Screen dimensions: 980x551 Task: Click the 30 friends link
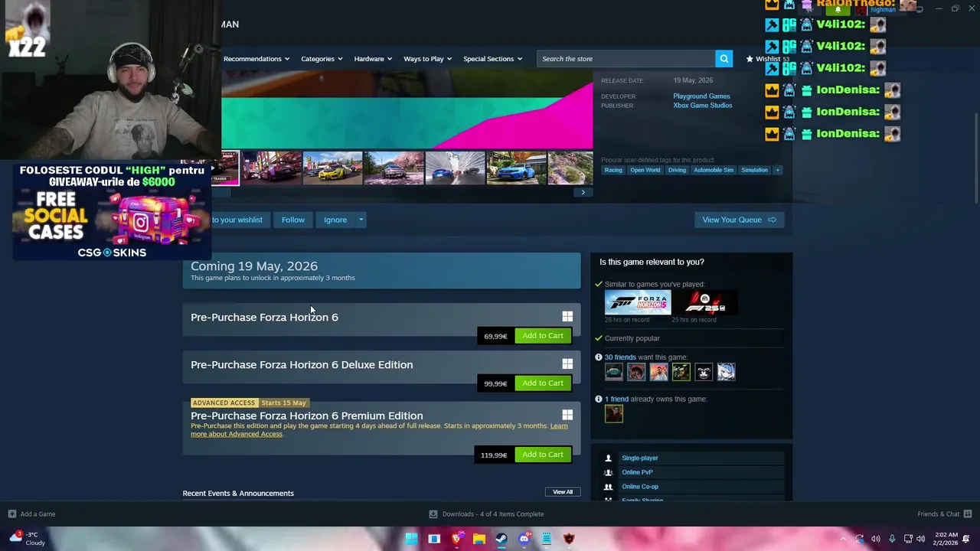(620, 357)
